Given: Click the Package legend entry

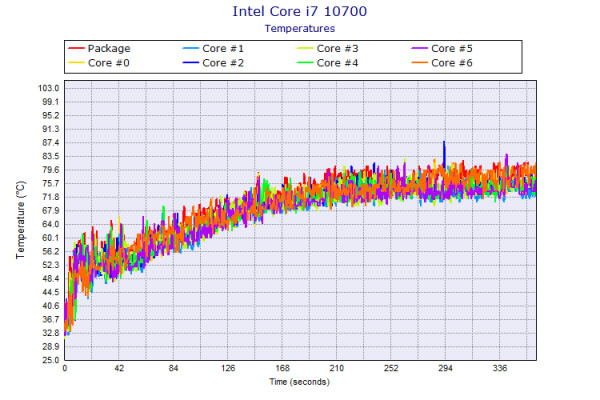Looking at the screenshot, I should (x=99, y=49).
